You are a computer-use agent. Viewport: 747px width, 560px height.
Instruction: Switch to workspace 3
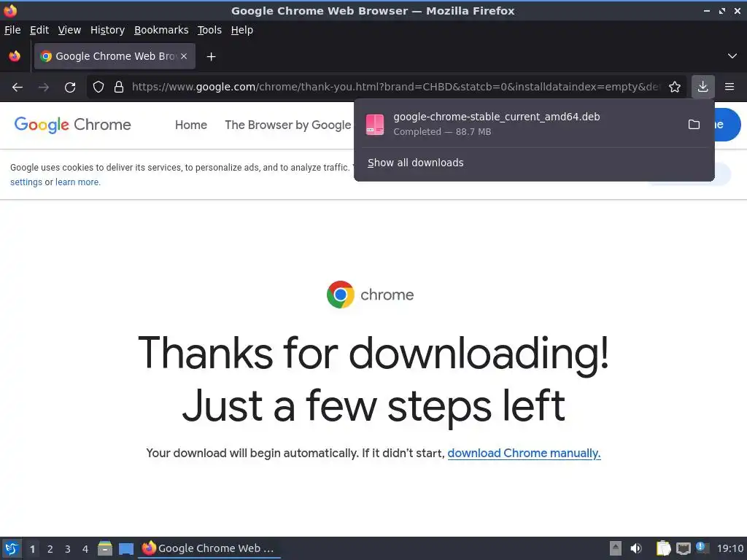[68, 549]
